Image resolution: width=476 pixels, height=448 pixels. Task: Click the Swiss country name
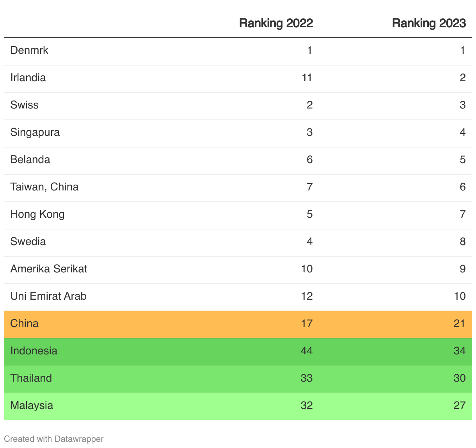tap(25, 105)
